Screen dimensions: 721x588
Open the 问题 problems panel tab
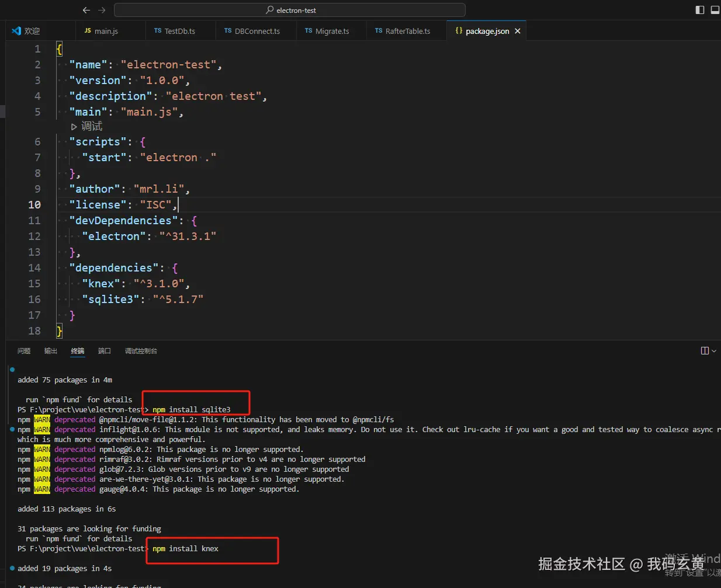tap(24, 351)
